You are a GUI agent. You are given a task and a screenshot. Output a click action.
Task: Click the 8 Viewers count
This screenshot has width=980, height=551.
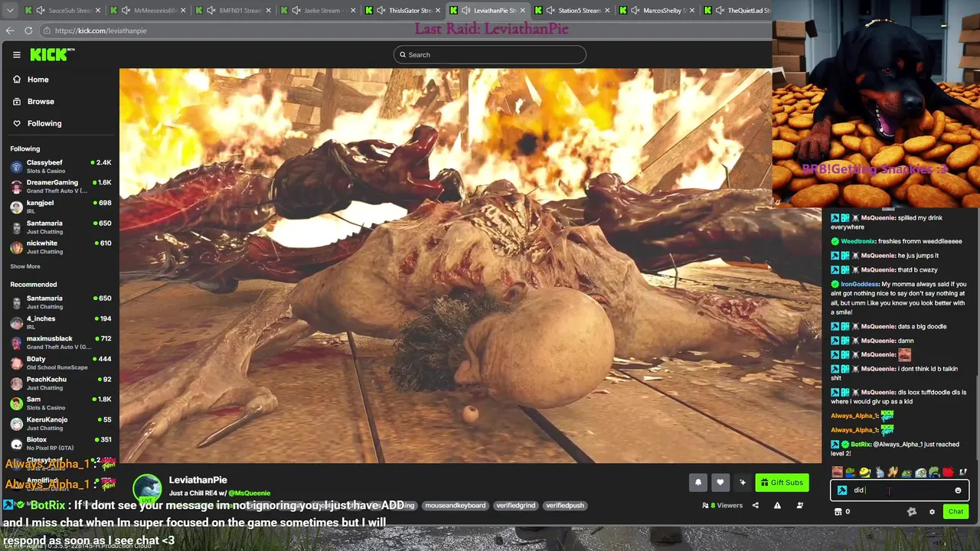pyautogui.click(x=722, y=505)
